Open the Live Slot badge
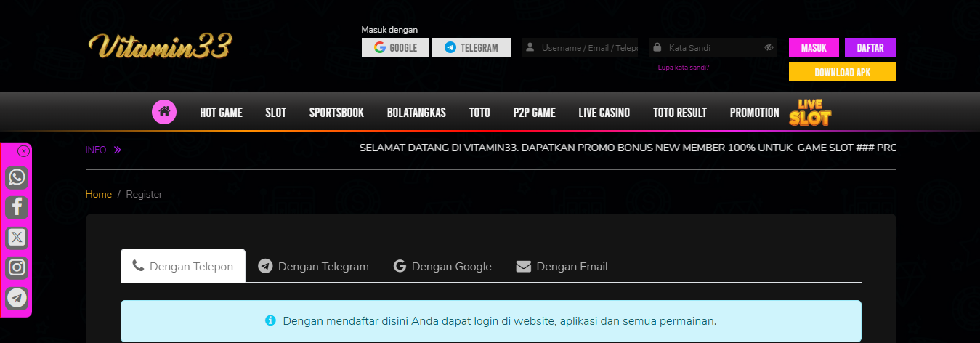Viewport: 980px width, 343px height. [810, 113]
